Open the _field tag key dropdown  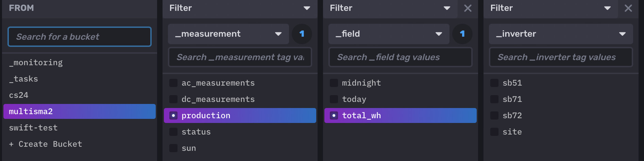(389, 34)
